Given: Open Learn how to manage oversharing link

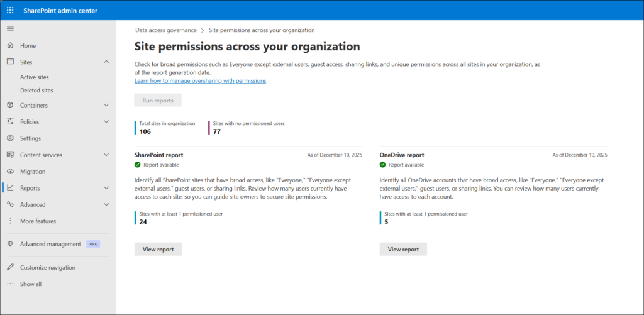Looking at the screenshot, I should click(200, 81).
